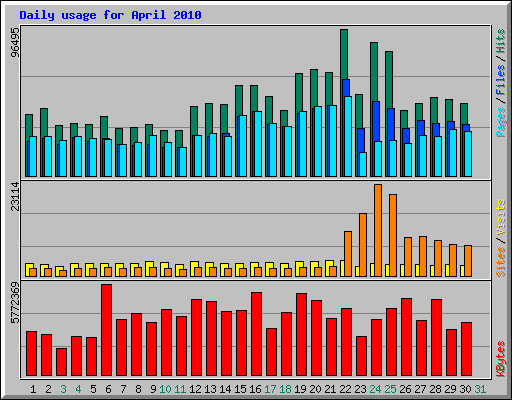Select the orange Sites bar for day 25
The height and width of the screenshot is (400, 512).
point(393,235)
